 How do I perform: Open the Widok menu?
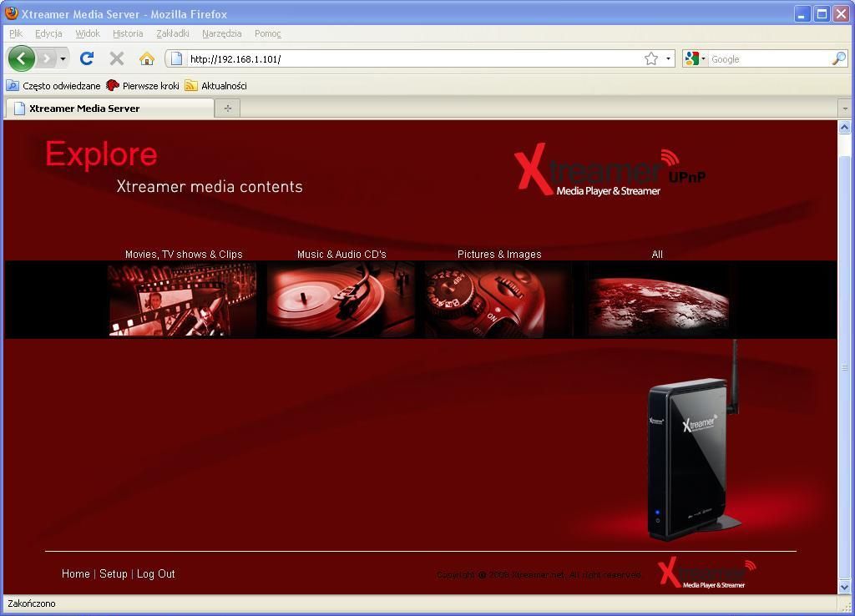coord(88,33)
